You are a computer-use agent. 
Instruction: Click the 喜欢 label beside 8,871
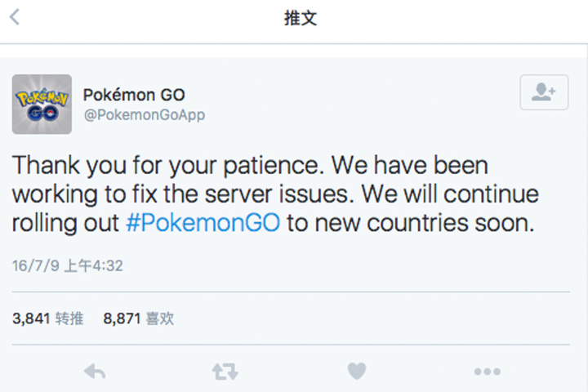160,318
